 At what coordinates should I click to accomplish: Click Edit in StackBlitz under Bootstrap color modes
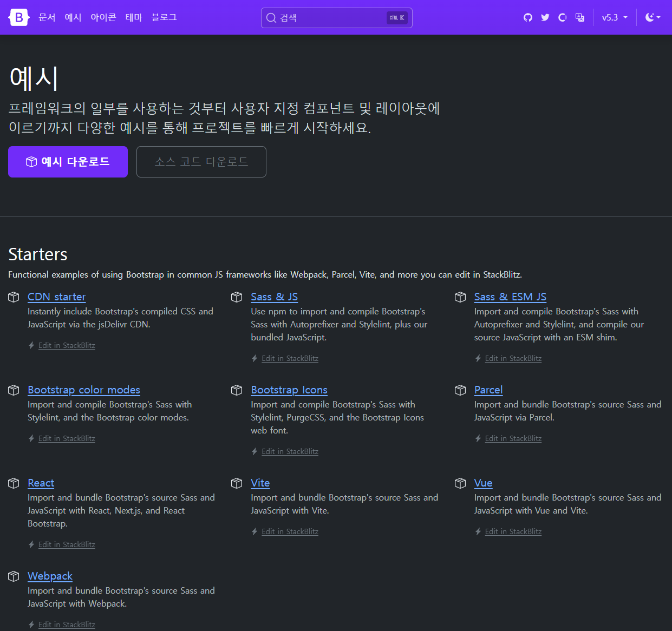click(67, 438)
